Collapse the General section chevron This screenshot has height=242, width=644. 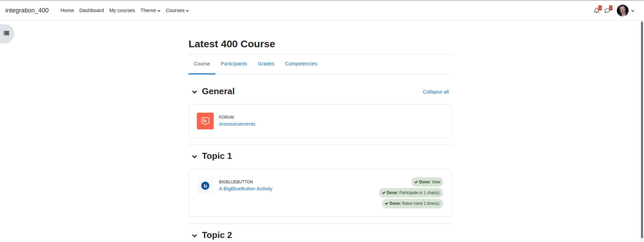195,92
